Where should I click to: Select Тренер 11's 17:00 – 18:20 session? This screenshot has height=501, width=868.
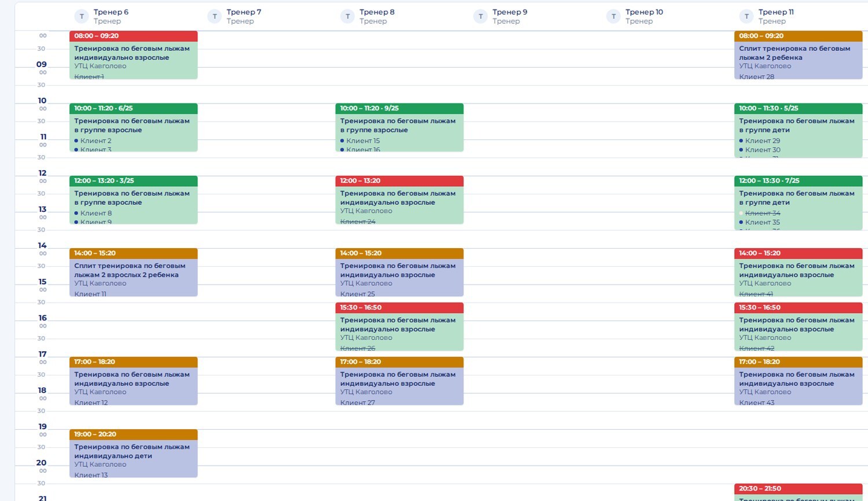click(798, 381)
